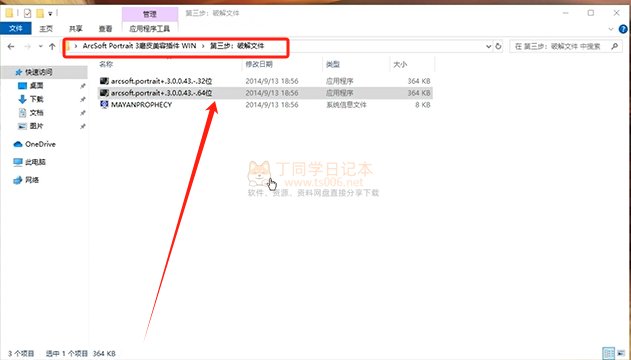This screenshot has width=631, height=360.
Task: Sort files by 大小 column
Action: [x=400, y=64]
